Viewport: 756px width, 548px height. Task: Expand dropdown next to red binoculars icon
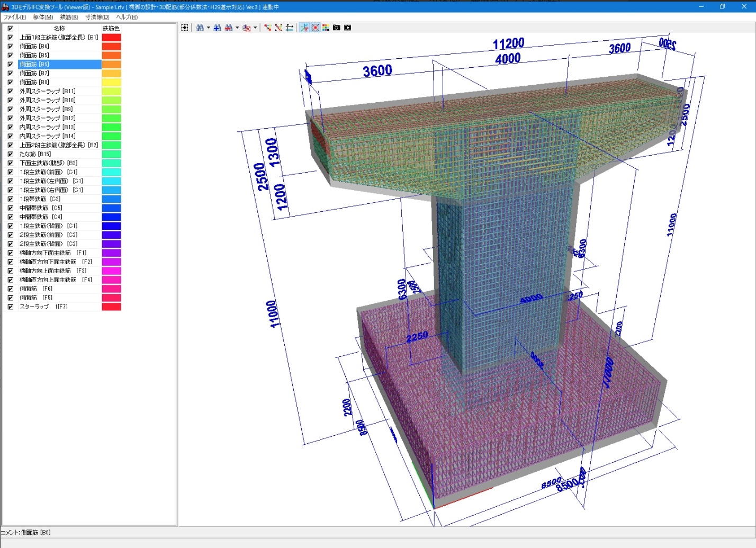tap(237, 28)
